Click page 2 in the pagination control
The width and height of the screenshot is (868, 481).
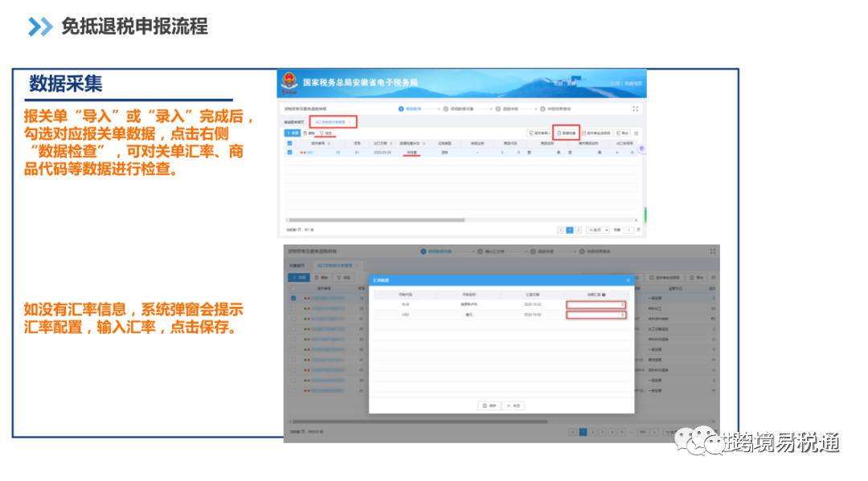click(594, 431)
